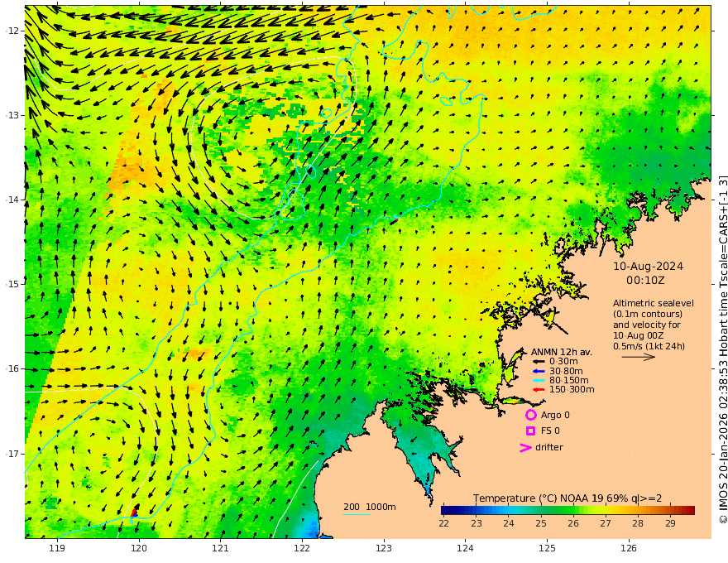
Task: Click latitude axis label -14
Action: 12,200
